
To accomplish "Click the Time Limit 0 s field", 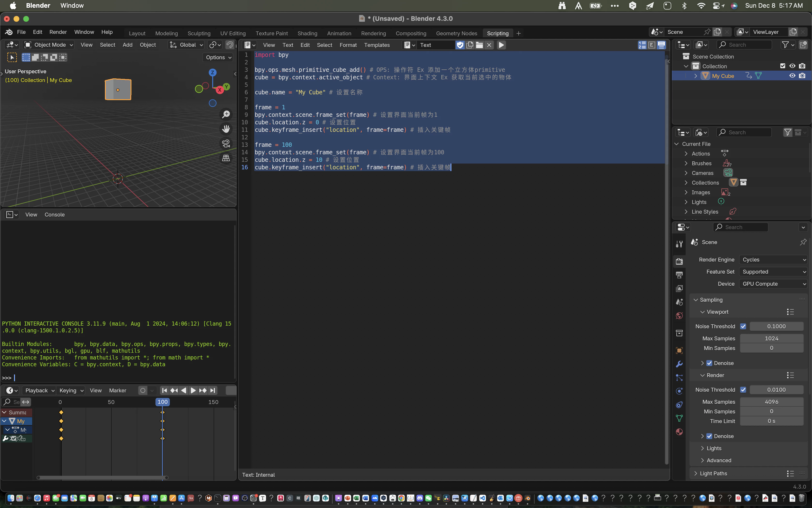I will tap(771, 421).
